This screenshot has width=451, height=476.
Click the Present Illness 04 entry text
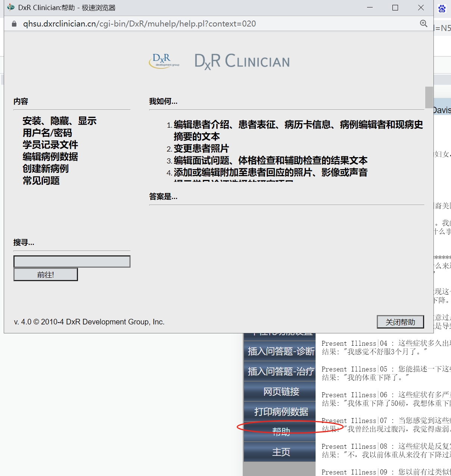tap(386, 343)
